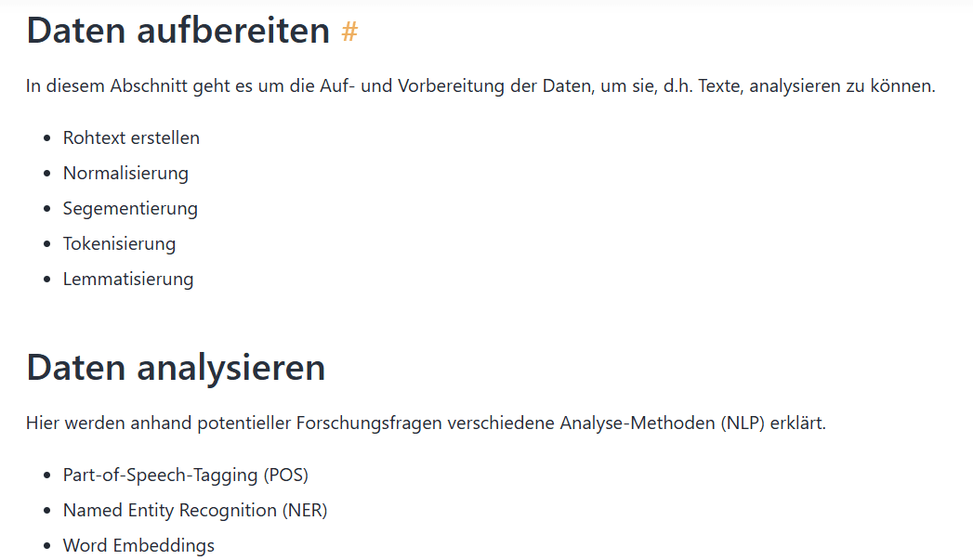Click the phrase 'Analyse-Methoden' in the paragraph
This screenshot has height=560, width=973.
click(638, 423)
